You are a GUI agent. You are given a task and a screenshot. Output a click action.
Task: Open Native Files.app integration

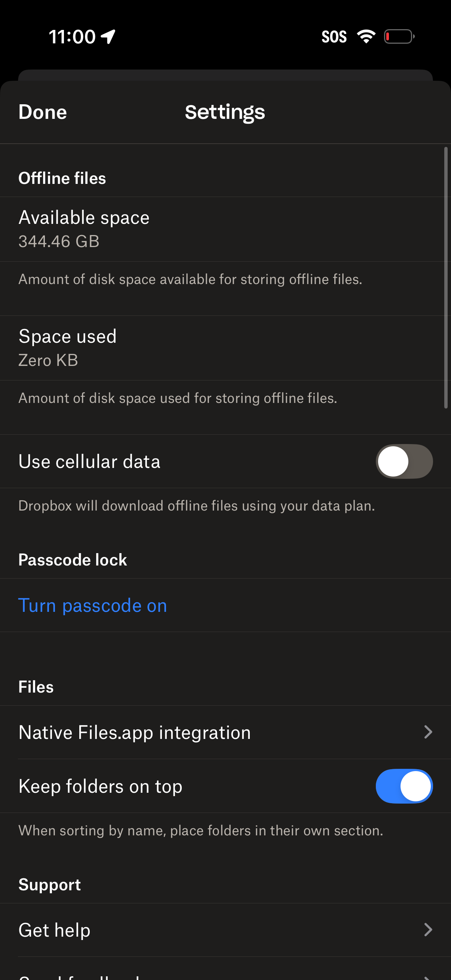(x=225, y=731)
